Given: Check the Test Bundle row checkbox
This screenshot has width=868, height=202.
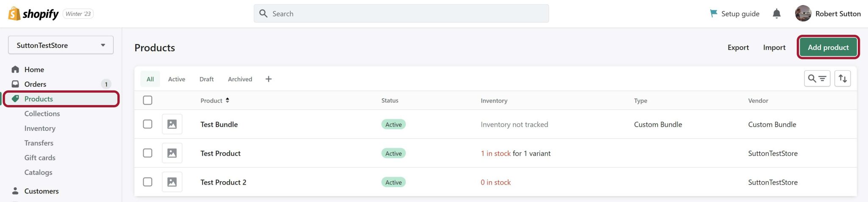Looking at the screenshot, I should point(147,124).
